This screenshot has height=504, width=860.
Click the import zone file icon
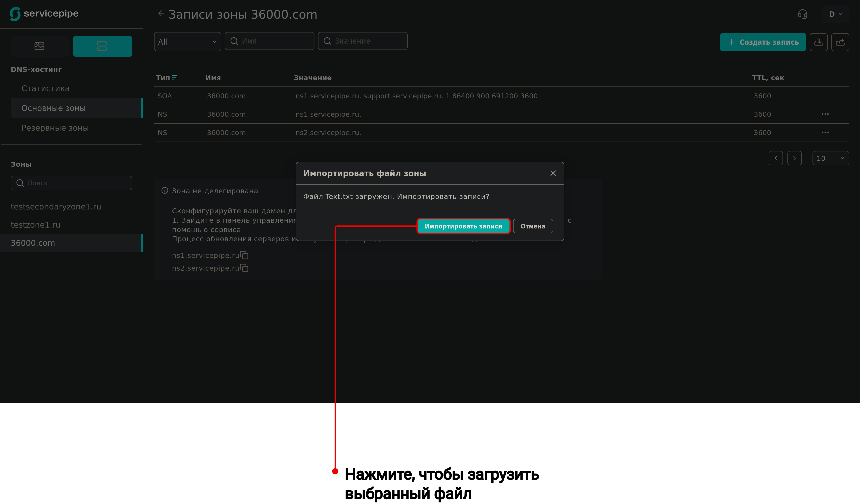tap(818, 42)
